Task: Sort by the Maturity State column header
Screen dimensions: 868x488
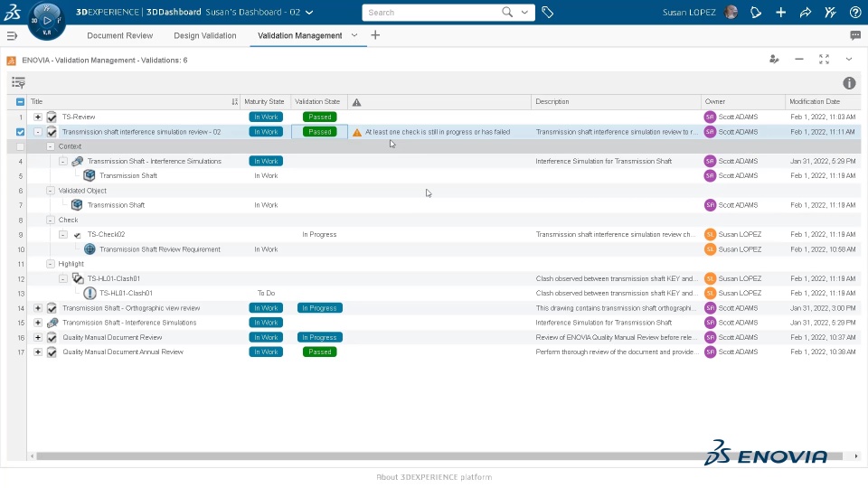Action: click(264, 102)
